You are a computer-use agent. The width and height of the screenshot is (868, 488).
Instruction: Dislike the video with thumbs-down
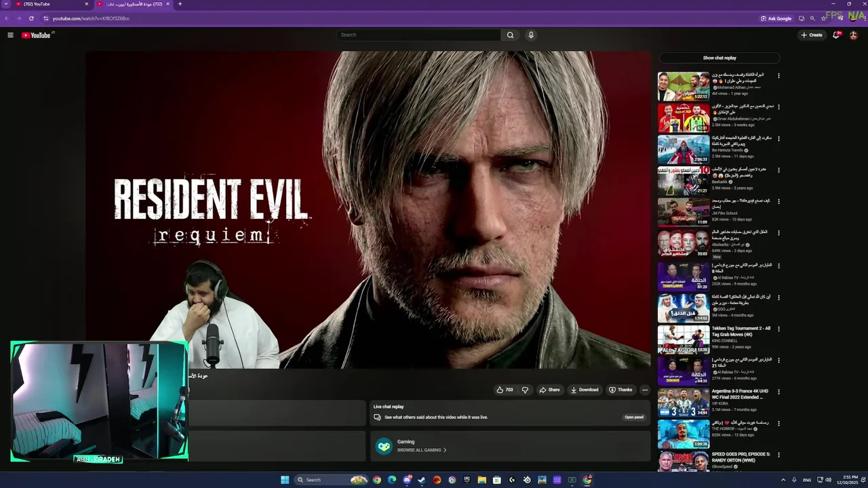(525, 390)
